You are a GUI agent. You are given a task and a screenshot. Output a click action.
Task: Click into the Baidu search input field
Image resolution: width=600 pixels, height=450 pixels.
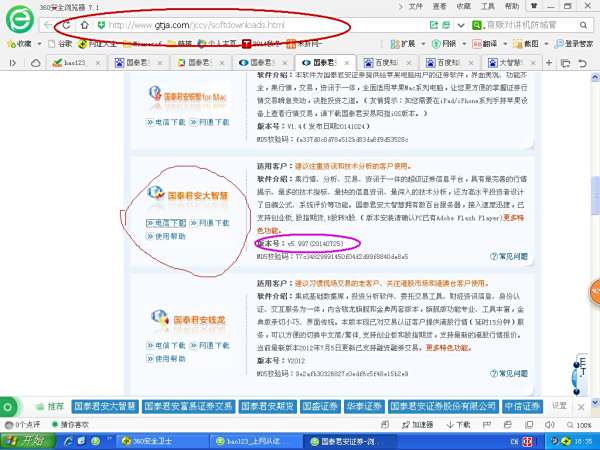(531, 25)
